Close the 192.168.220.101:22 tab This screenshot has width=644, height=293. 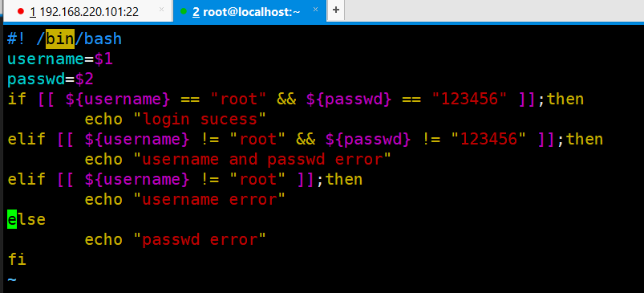point(161,10)
